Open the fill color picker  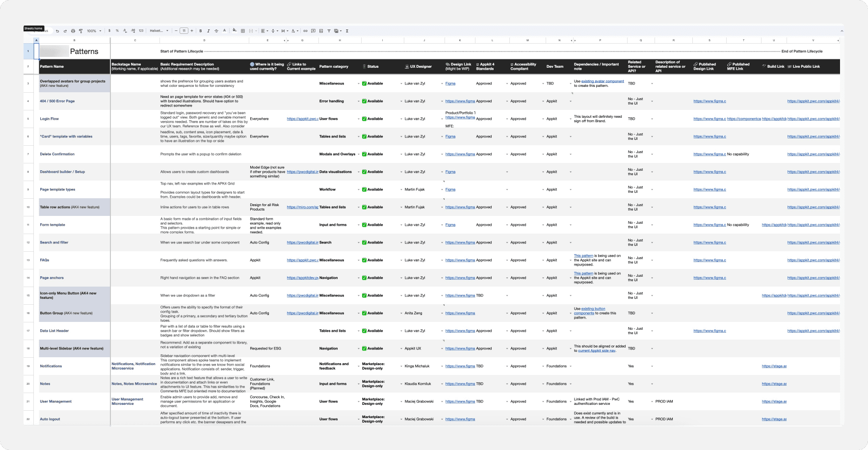point(235,31)
